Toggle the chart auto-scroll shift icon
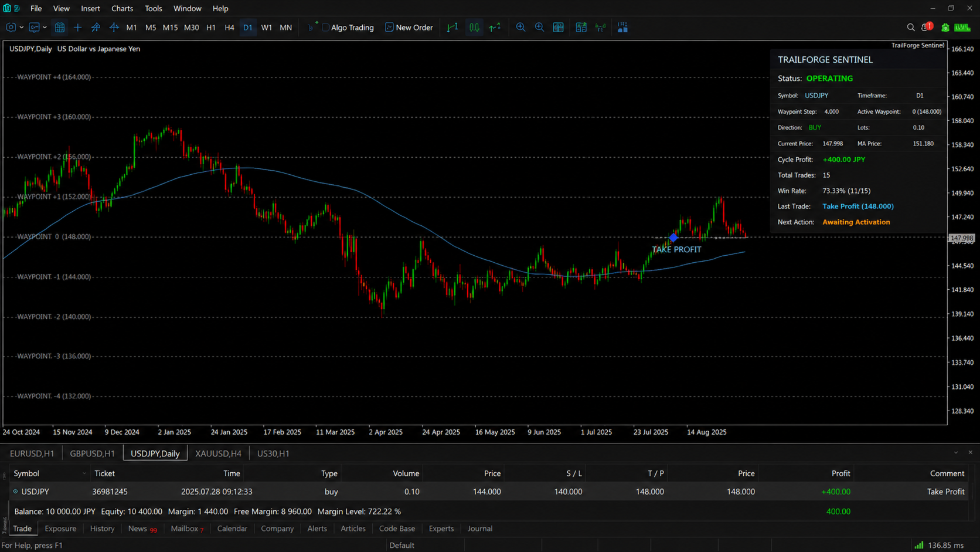 601,28
